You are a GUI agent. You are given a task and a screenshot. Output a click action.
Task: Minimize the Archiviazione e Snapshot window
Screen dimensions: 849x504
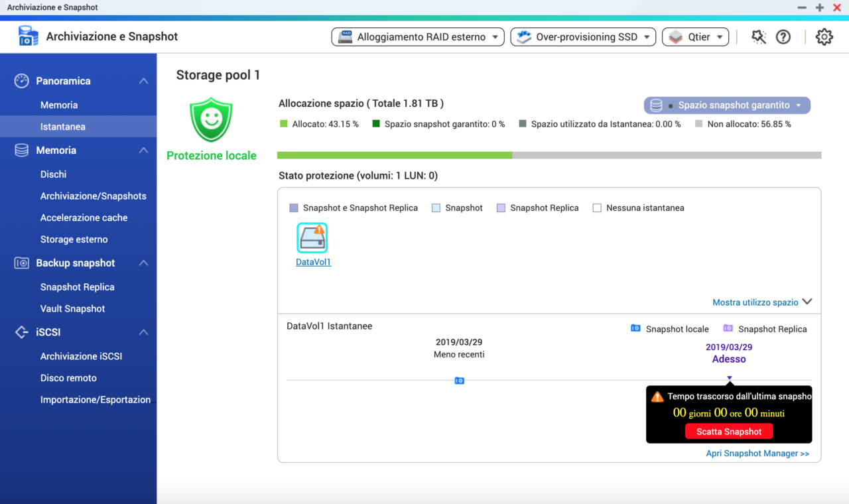[802, 7]
